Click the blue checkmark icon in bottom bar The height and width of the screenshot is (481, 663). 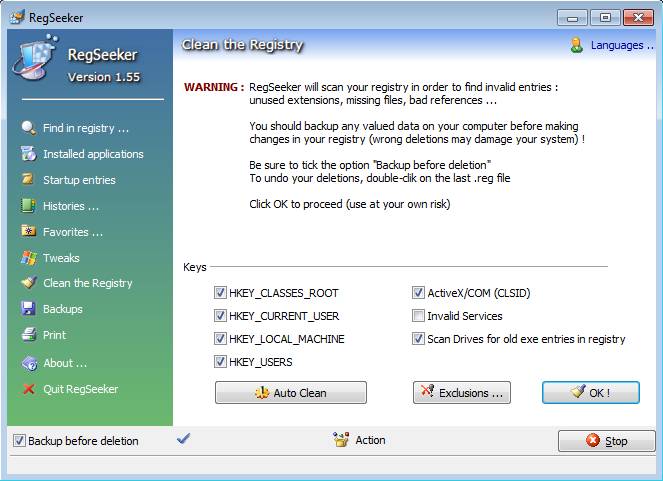[184, 439]
